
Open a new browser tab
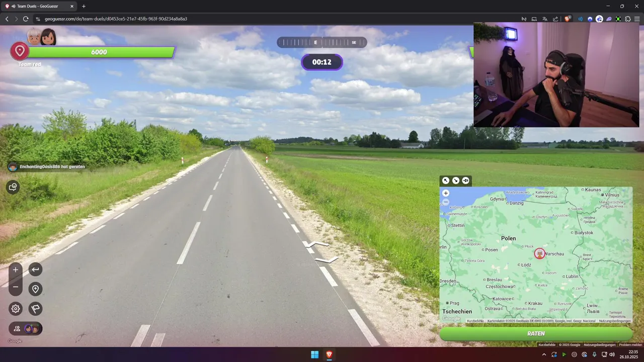84,6
